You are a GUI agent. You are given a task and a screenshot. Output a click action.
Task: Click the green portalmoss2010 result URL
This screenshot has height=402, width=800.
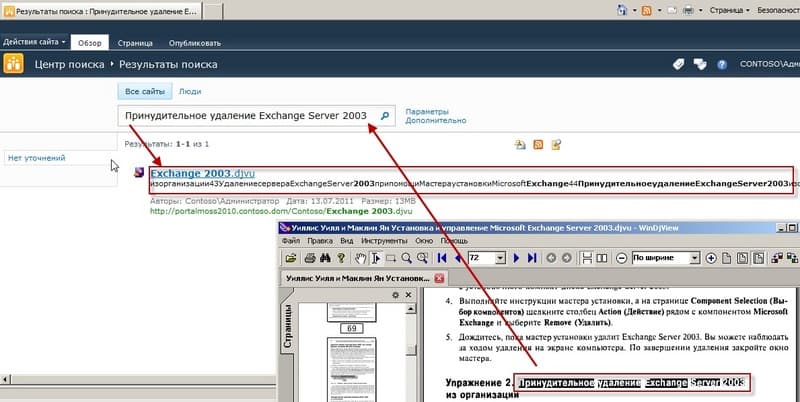point(281,211)
